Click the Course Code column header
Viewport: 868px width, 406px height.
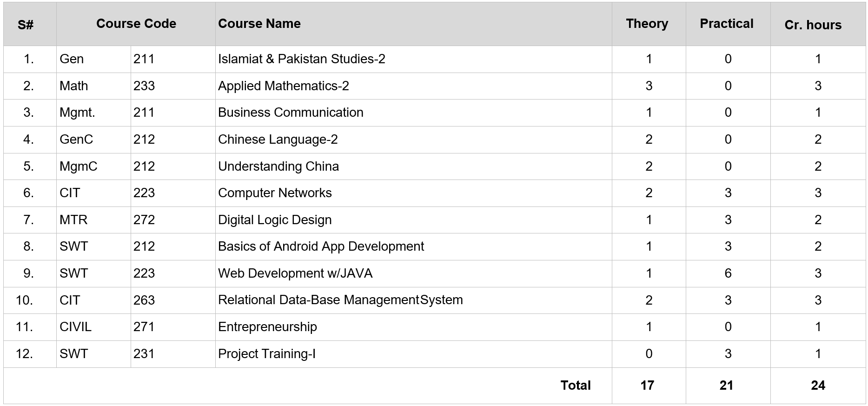point(136,24)
